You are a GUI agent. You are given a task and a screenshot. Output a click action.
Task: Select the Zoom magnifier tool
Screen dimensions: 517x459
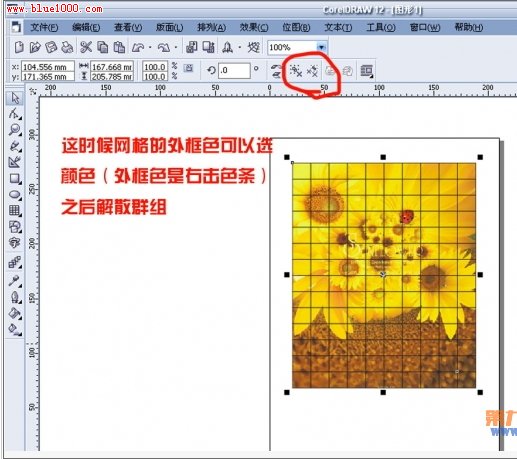(x=15, y=130)
